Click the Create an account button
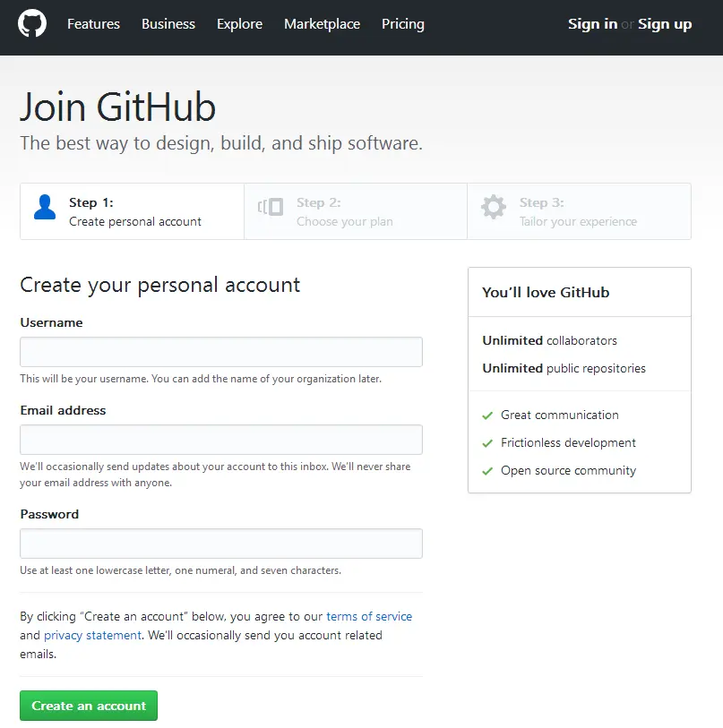723x728 pixels. pos(89,706)
